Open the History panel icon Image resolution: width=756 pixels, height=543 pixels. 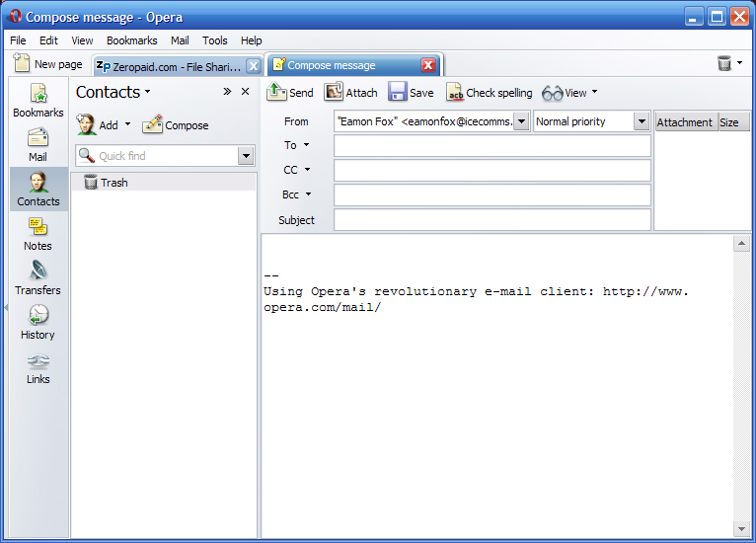[38, 323]
